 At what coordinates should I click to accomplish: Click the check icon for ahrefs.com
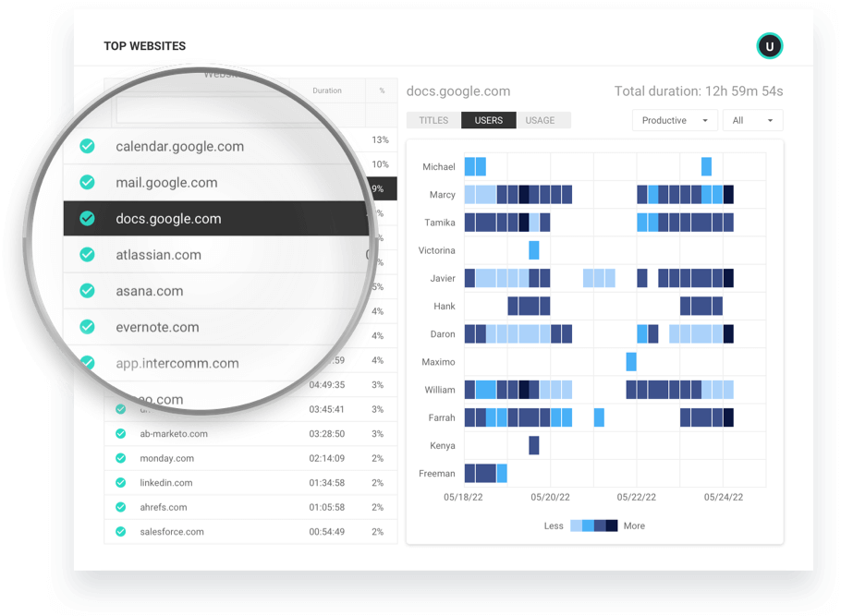pos(121,507)
